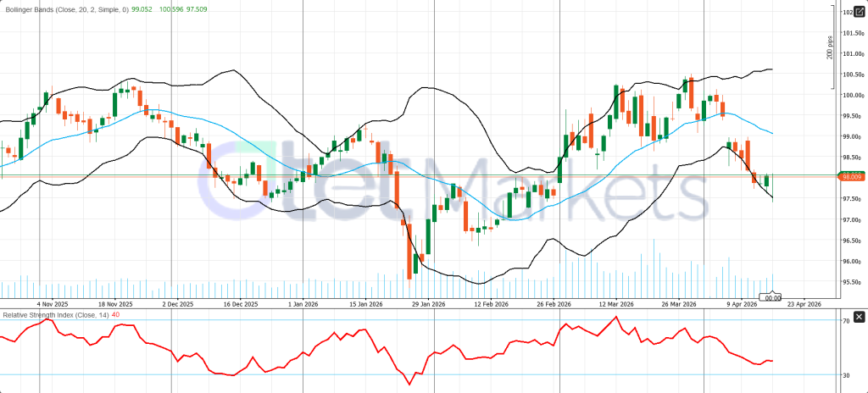The image size is (868, 393).
Task: Click the 00:00 time marker on axis
Action: pyautogui.click(x=772, y=298)
